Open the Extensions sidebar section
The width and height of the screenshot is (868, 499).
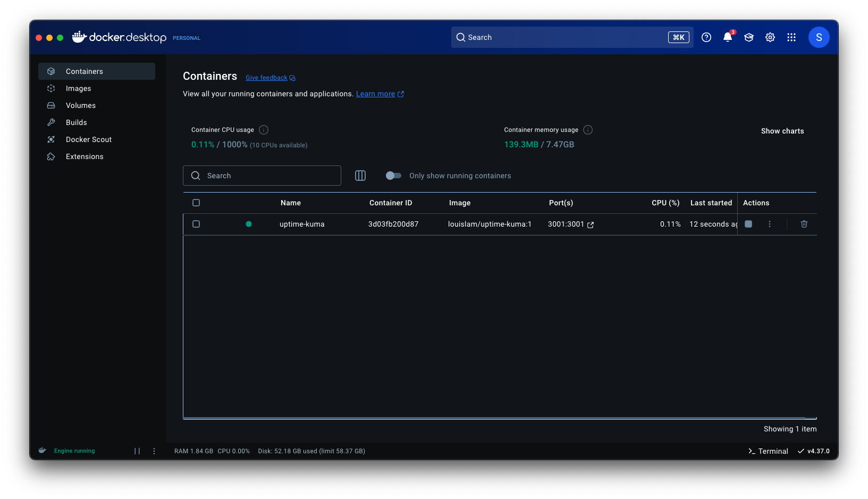pos(96,156)
